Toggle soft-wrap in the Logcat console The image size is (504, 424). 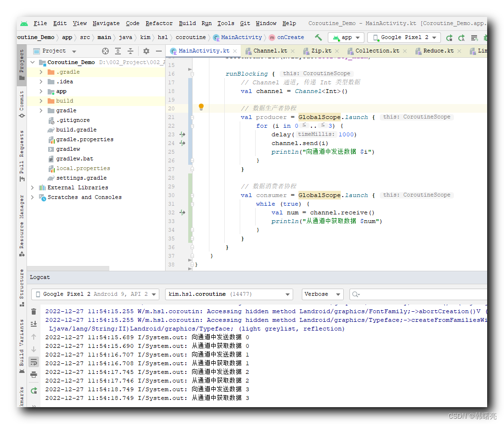(x=34, y=362)
